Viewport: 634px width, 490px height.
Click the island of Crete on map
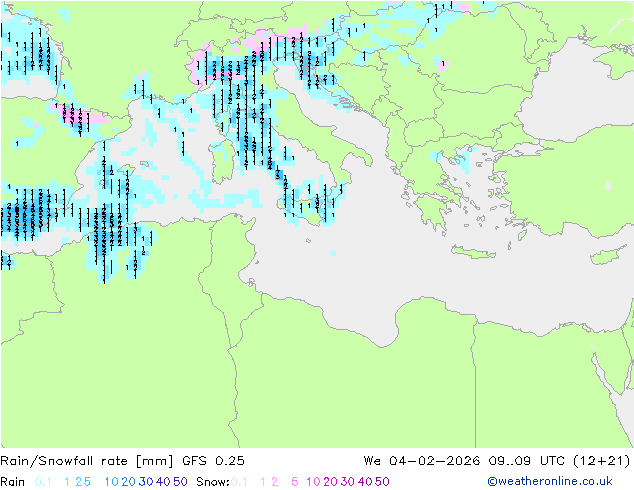coord(473,252)
